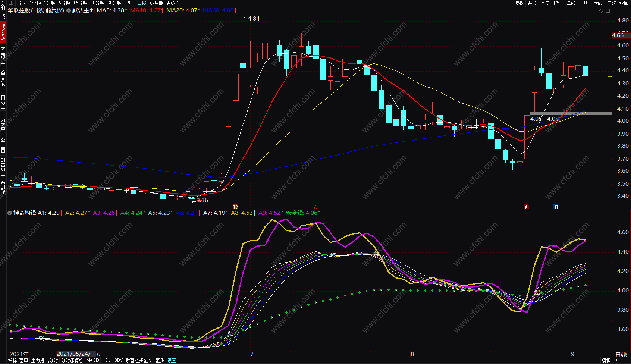The image size is (631, 364).
Task: Add stock via +自选 button
Action: click(610, 3)
